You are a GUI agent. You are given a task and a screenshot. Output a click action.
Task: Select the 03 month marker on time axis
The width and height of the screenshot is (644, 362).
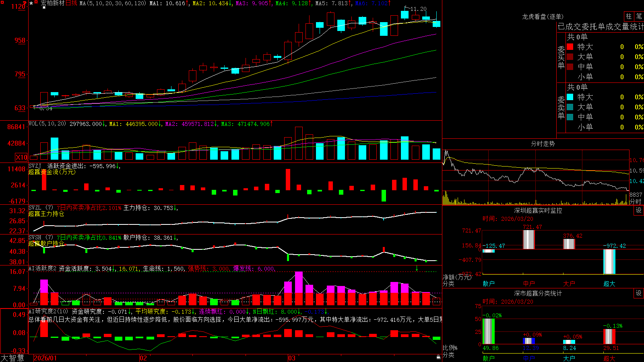point(292,358)
